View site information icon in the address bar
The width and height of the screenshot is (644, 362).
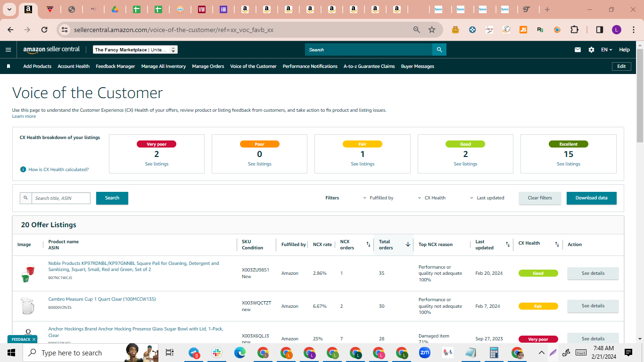(x=65, y=30)
